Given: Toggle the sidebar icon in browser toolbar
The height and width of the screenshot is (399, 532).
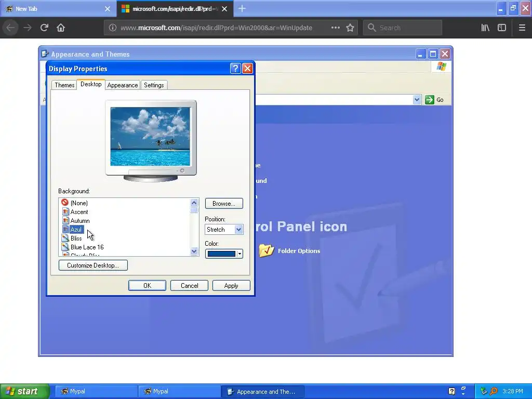Looking at the screenshot, I should 502,28.
